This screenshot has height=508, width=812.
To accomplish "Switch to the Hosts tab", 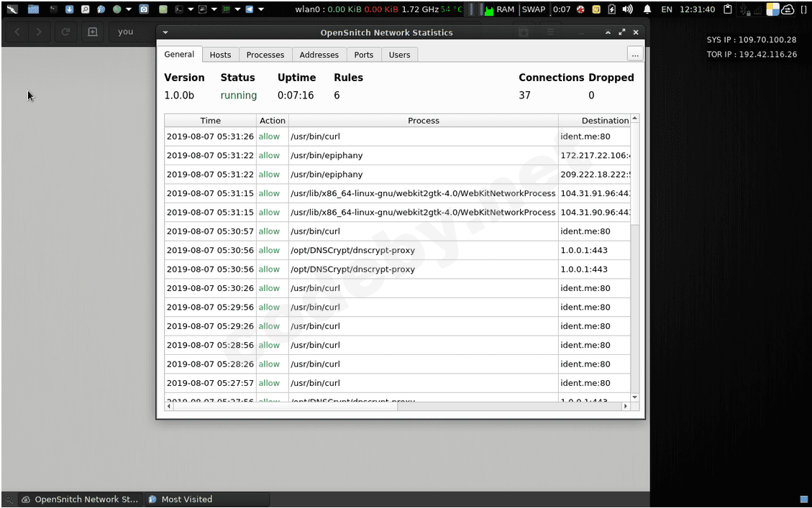I will pyautogui.click(x=220, y=55).
